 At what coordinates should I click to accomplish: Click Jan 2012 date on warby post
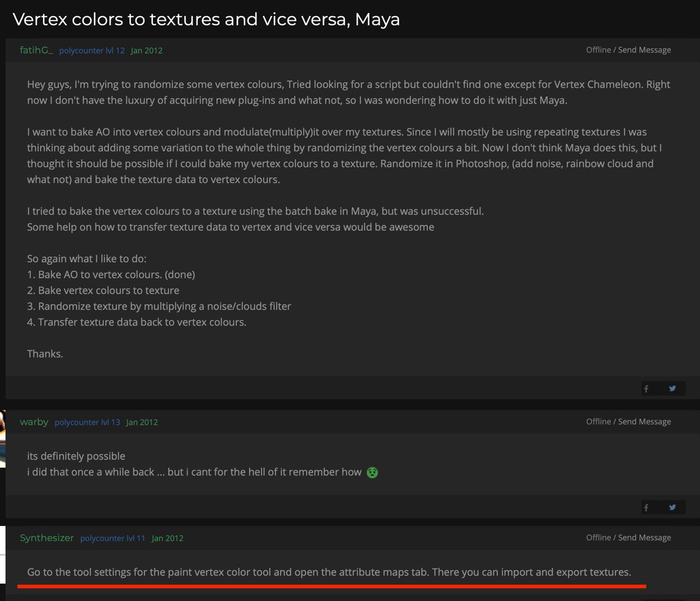coord(142,422)
